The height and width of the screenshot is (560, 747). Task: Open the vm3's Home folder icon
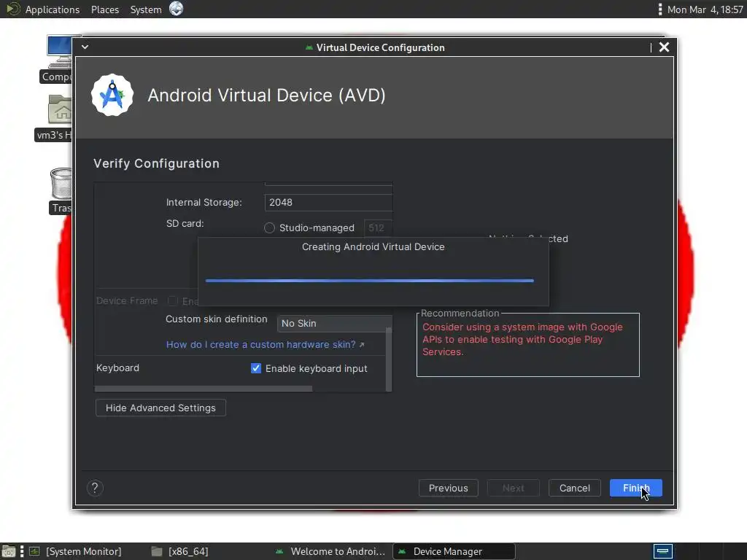(60, 109)
